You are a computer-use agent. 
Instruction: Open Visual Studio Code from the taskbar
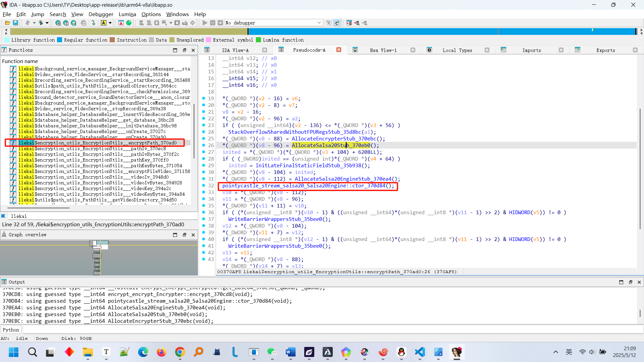pyautogui.click(x=420, y=352)
